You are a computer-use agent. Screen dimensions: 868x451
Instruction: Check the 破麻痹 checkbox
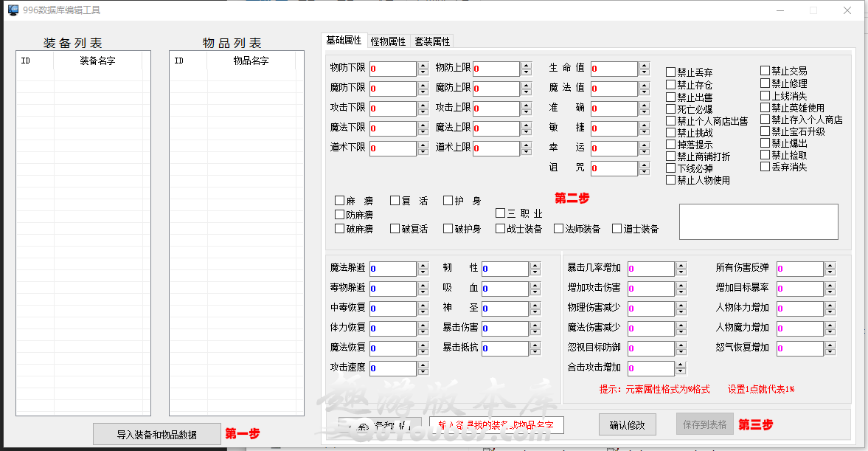(340, 228)
